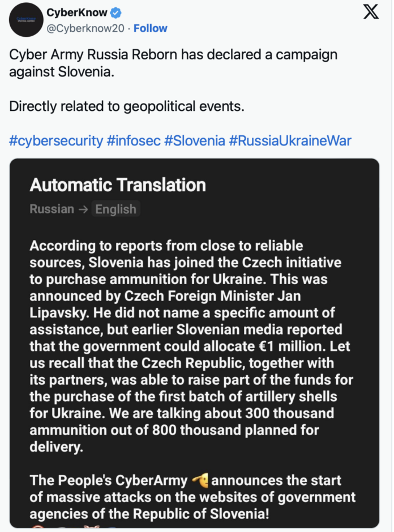
Task: Click the paragraph announcing attacks on Slovenia
Action: [x=192, y=497]
